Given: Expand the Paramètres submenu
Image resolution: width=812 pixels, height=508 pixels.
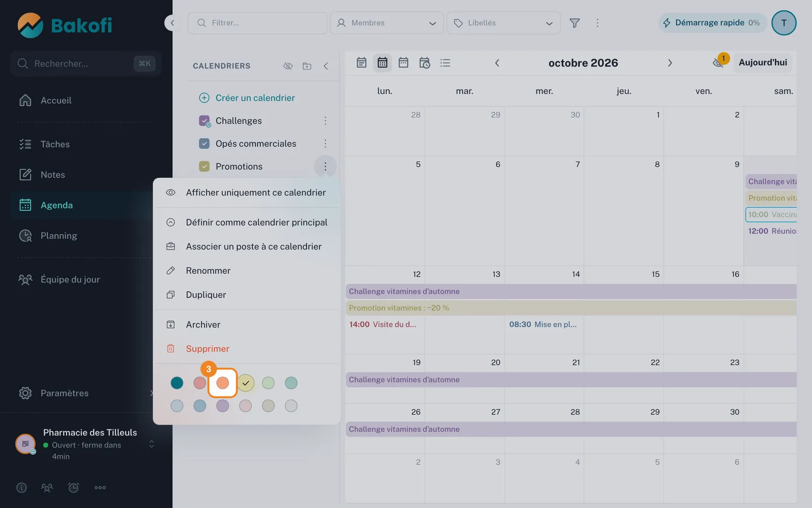Looking at the screenshot, I should (151, 393).
